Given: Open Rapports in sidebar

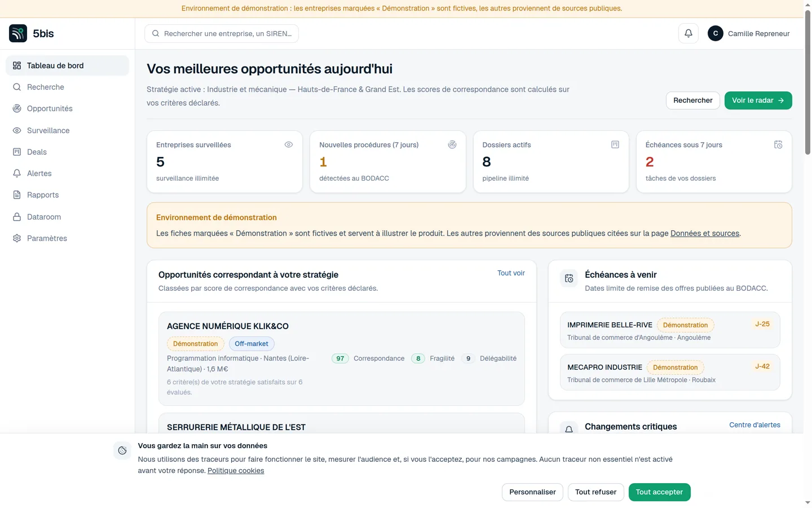Looking at the screenshot, I should click(x=67, y=195).
